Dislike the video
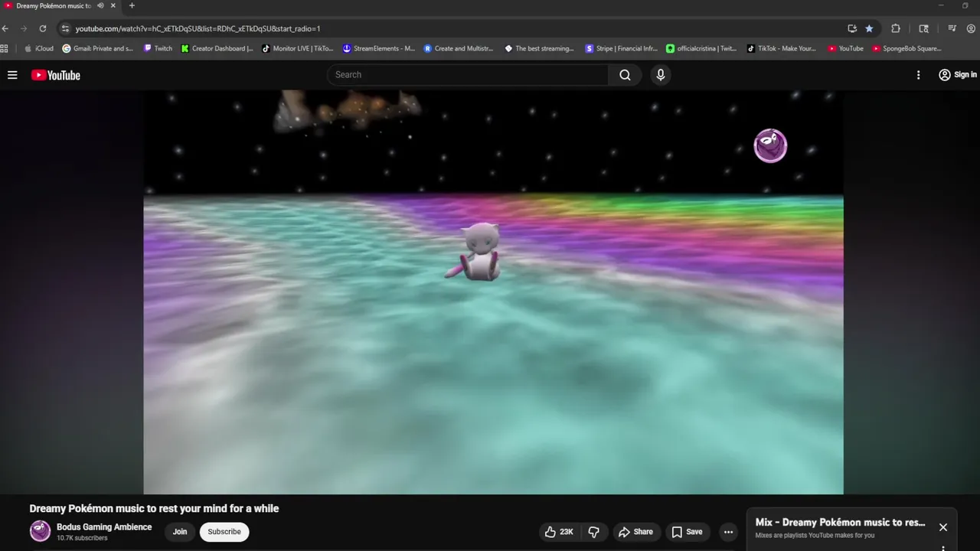 click(593, 532)
